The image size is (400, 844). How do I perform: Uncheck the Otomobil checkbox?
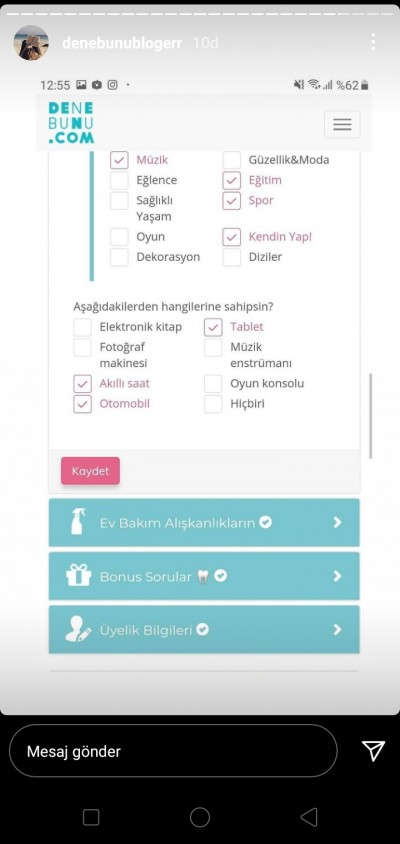tap(82, 404)
